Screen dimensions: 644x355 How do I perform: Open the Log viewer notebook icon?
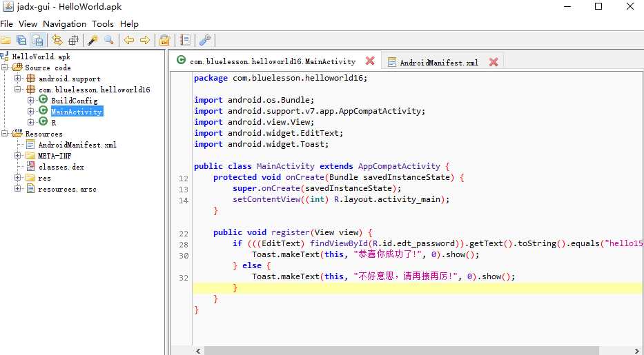pos(185,40)
